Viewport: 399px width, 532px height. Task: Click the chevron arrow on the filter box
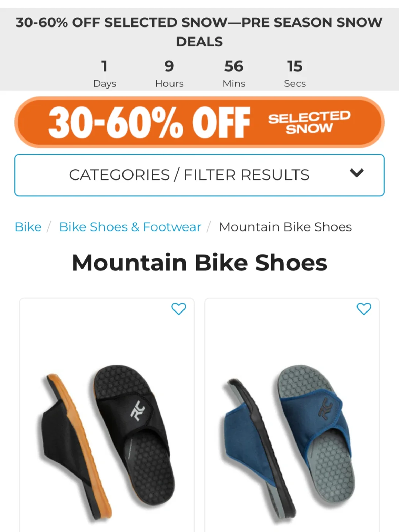(x=357, y=173)
